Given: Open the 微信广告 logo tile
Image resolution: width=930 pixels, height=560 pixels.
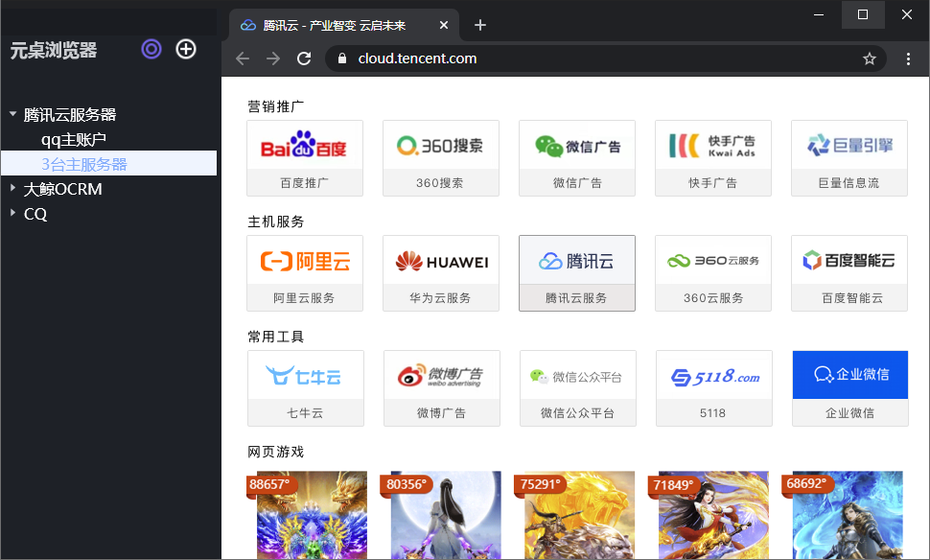Looking at the screenshot, I should (577, 145).
